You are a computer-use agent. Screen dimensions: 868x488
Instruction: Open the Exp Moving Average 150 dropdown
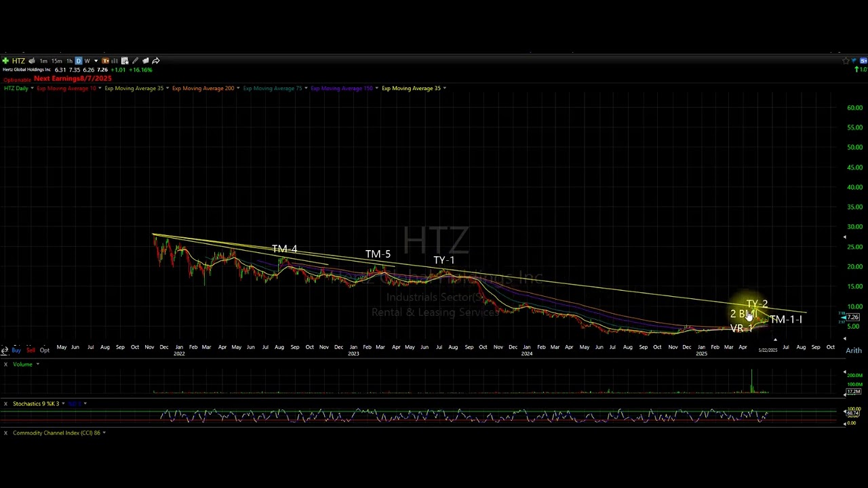[376, 88]
